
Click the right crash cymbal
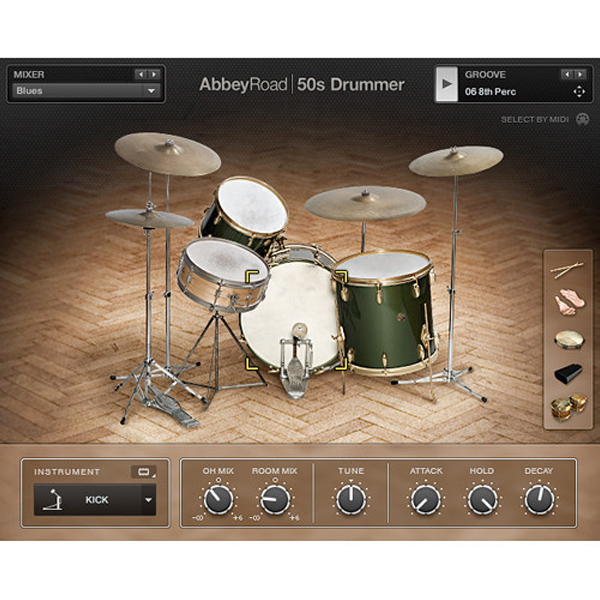tap(455, 161)
